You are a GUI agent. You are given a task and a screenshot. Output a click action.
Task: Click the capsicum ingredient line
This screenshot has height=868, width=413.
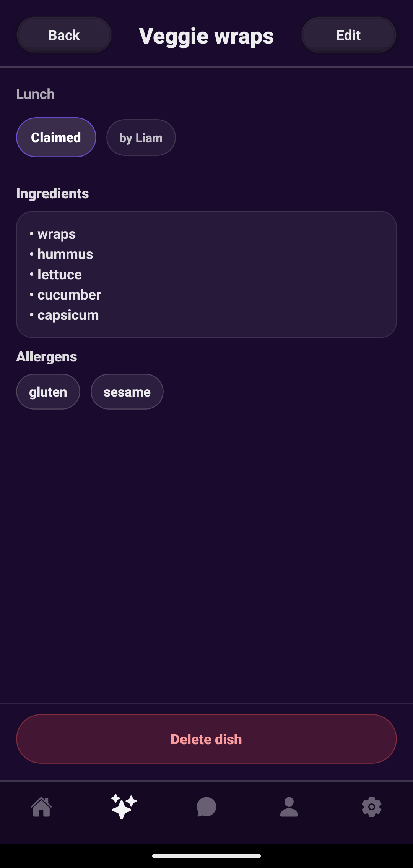click(68, 315)
